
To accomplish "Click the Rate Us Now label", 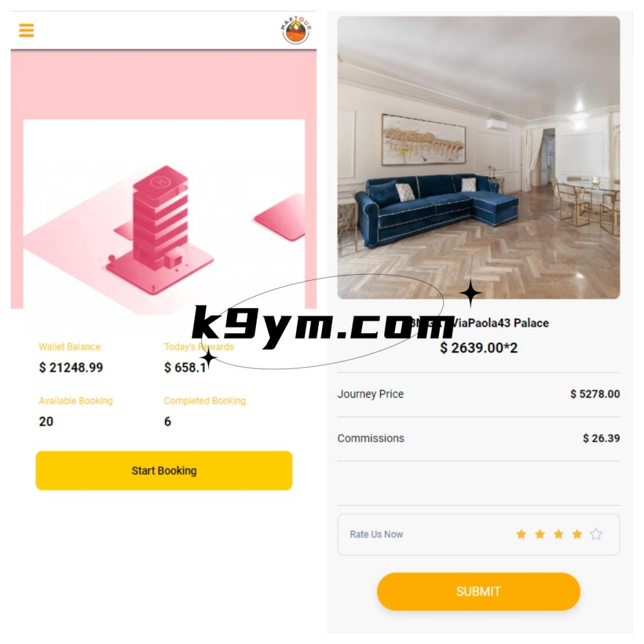I will 376,535.
